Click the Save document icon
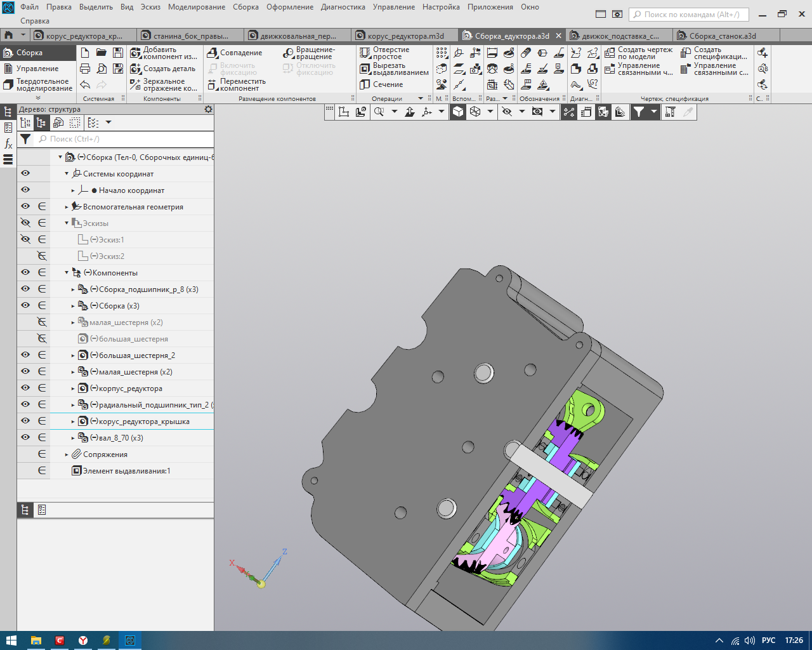The height and width of the screenshot is (650, 812). coord(117,53)
